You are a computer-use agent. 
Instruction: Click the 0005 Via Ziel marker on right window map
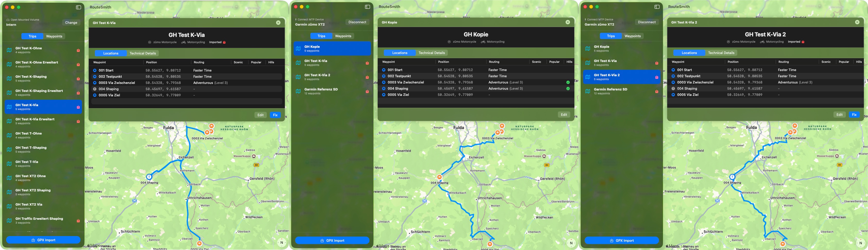click(x=783, y=244)
